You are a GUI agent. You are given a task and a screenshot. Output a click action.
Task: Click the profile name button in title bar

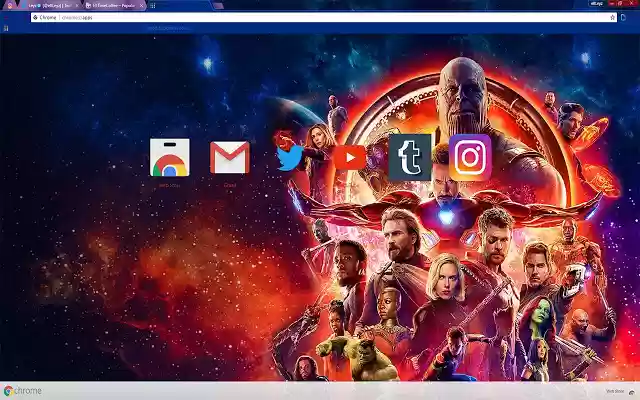click(597, 3)
